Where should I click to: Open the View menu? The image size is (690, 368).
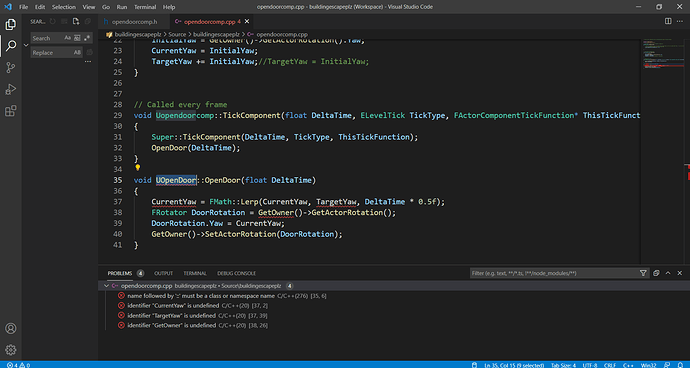pyautogui.click(x=88, y=7)
